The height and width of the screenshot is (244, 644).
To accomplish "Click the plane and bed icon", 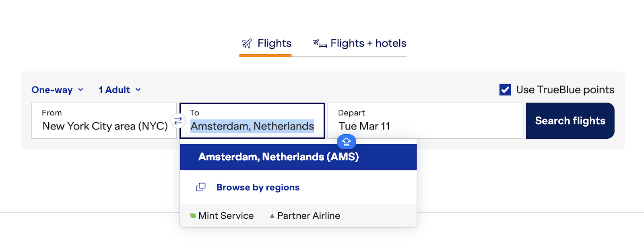I will [320, 43].
